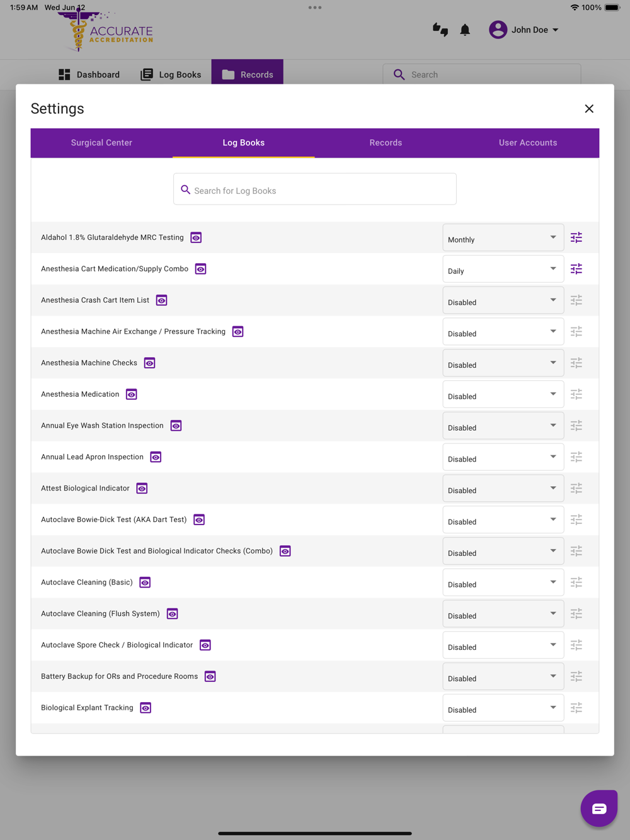630x840 pixels.
Task: Preview Annual Eye Wash Station Inspection eye icon
Action: pyautogui.click(x=176, y=426)
